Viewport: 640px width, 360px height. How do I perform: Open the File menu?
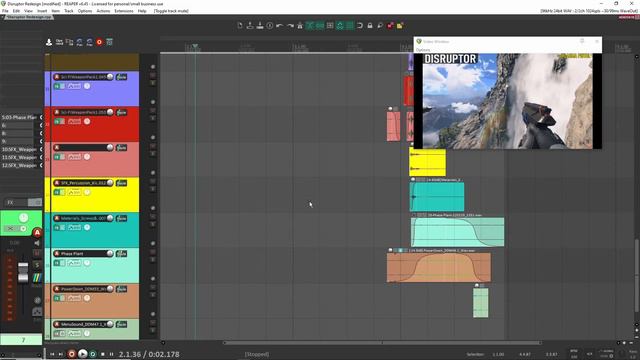pos(5,11)
